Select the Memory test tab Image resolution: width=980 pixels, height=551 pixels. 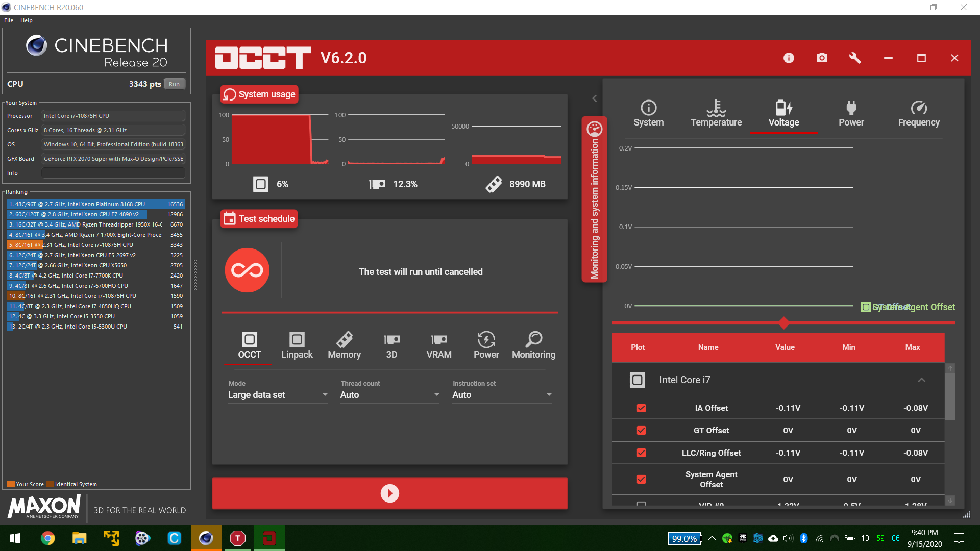[x=344, y=345]
